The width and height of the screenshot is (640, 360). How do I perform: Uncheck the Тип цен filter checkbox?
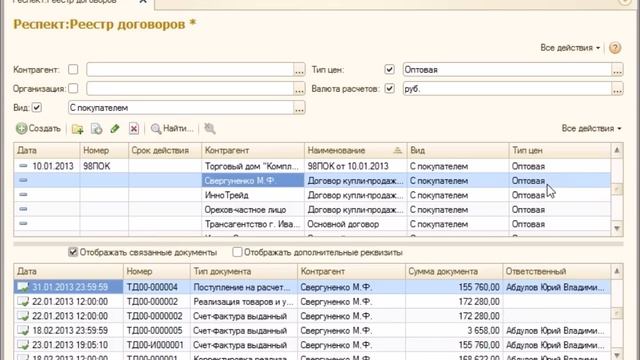point(389,69)
